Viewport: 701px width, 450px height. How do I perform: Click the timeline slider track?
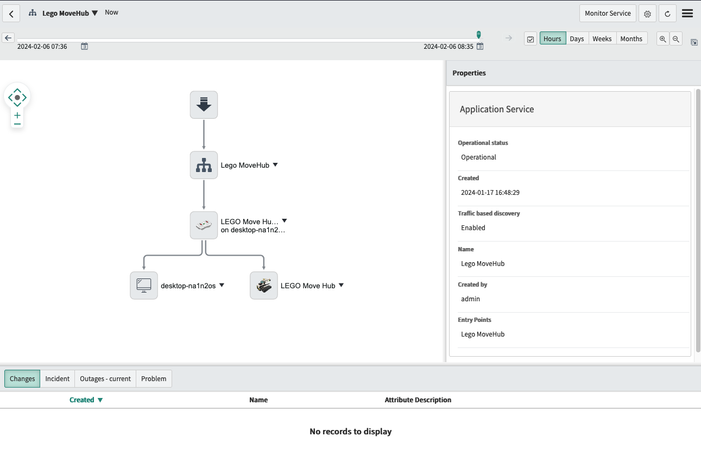pos(246,40)
